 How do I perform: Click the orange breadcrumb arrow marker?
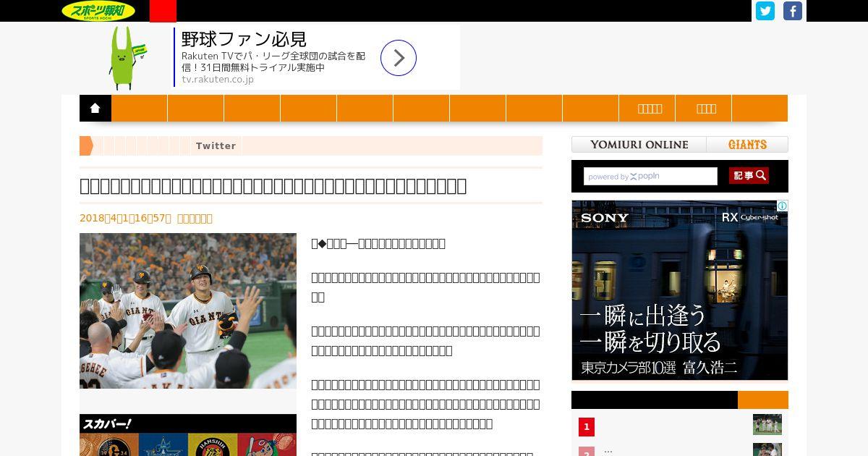click(x=86, y=145)
